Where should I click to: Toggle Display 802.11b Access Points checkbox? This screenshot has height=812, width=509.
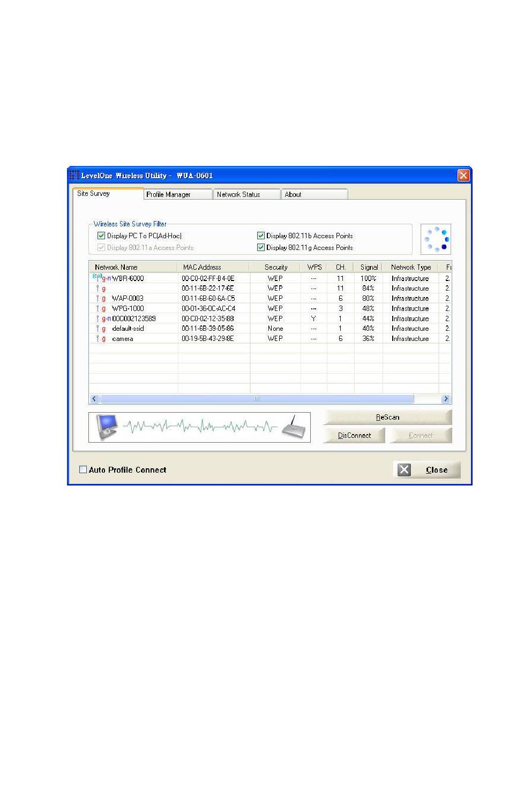tap(260, 236)
